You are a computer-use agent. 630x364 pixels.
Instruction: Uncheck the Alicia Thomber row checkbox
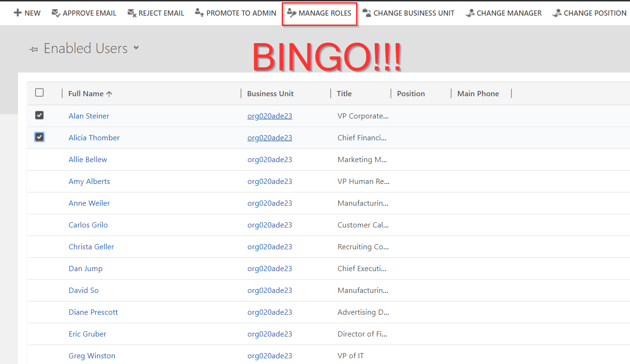[39, 137]
